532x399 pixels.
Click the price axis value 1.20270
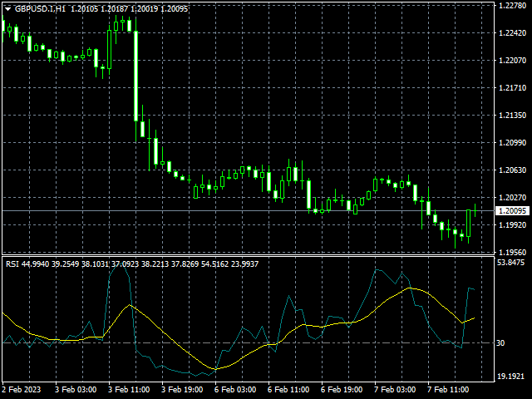512,198
